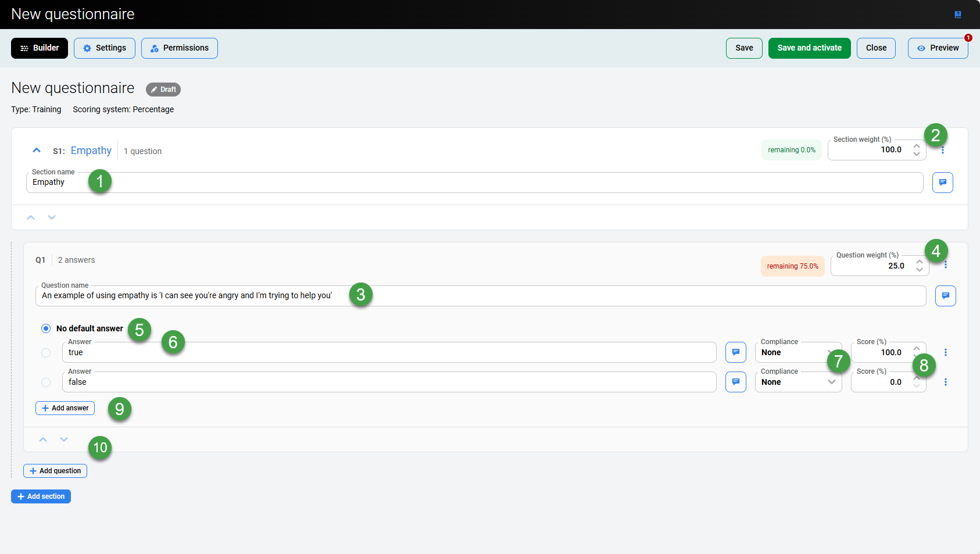980x554 pixels.
Task: Set 'false' as the default answer
Action: [46, 383]
